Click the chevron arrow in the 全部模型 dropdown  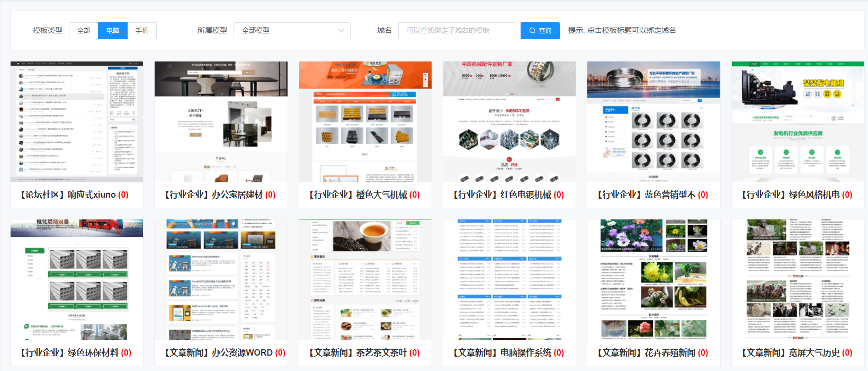click(x=341, y=31)
